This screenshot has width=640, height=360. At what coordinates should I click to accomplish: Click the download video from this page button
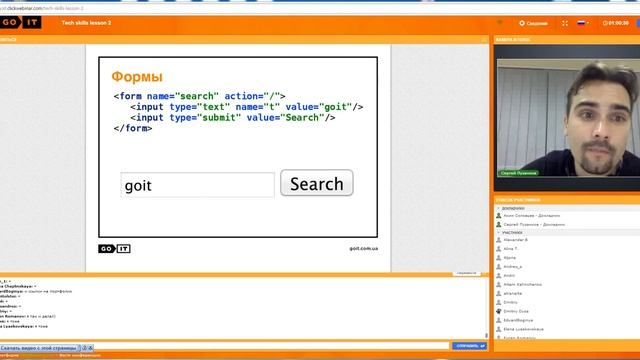[39, 348]
